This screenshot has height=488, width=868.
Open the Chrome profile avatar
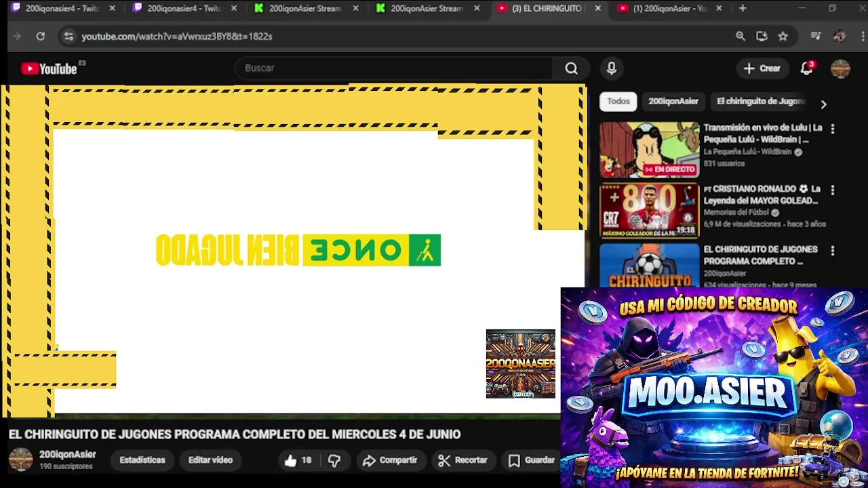click(x=840, y=37)
